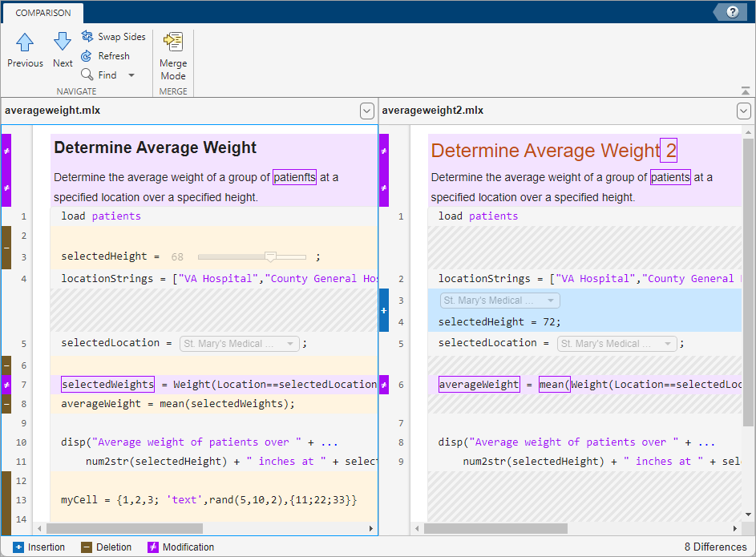This screenshot has height=557, width=756.
Task: Open averageweight2.mlx pane dropdown menu
Action: coord(744,111)
